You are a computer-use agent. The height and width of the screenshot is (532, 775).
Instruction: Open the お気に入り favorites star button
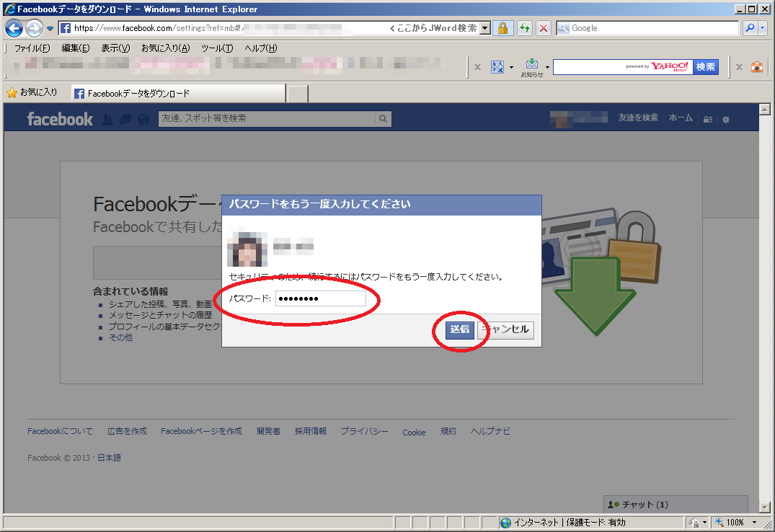click(32, 92)
